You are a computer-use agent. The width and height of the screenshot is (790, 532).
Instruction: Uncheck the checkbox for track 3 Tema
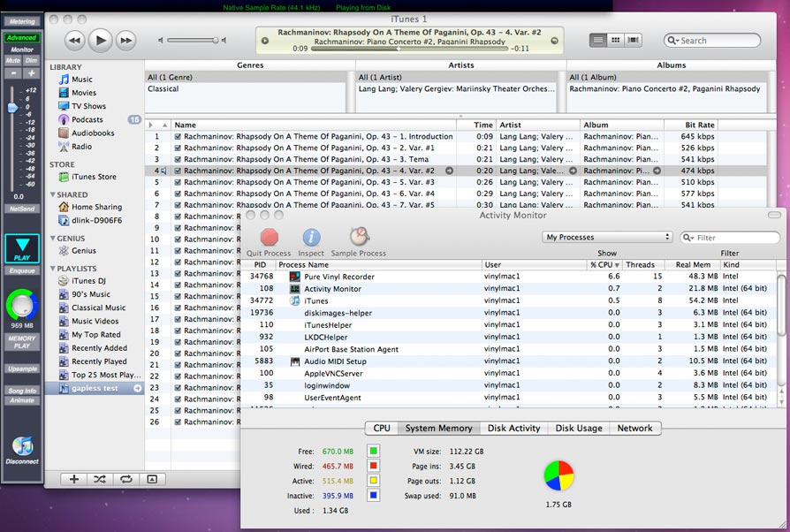pos(178,159)
